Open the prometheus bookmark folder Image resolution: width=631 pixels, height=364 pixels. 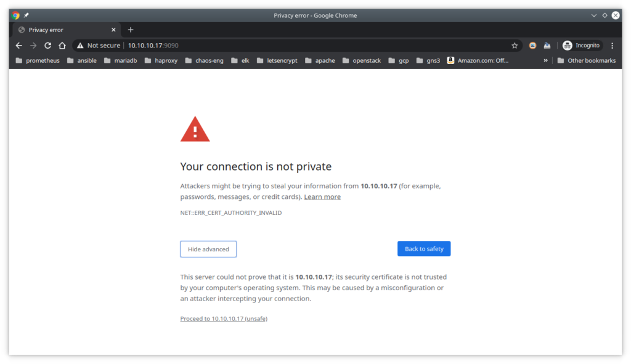coord(38,60)
